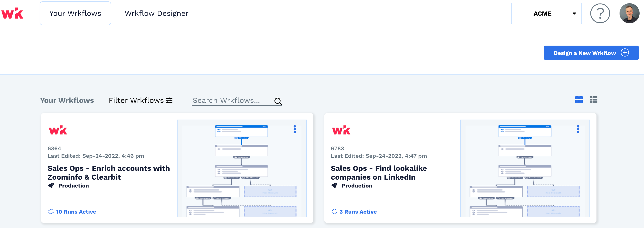
Task: Click diagram thumbnail of Enrich accounts wrkflow
Action: click(x=242, y=168)
